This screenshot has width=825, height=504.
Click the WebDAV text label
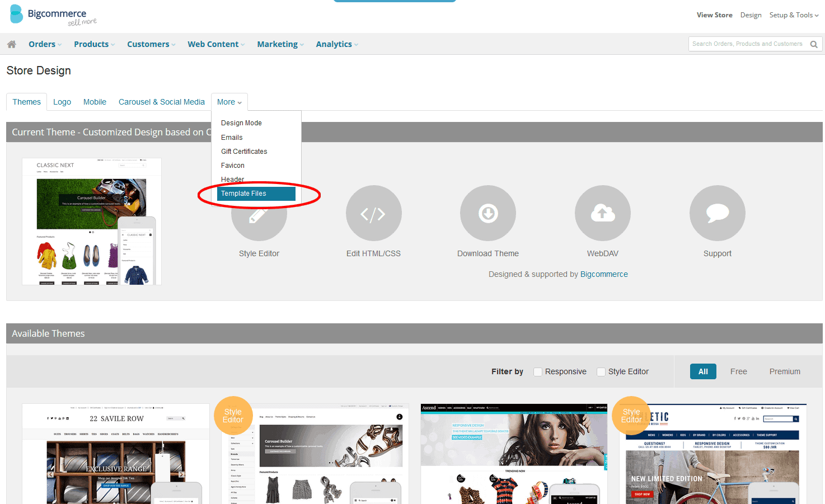click(x=603, y=253)
